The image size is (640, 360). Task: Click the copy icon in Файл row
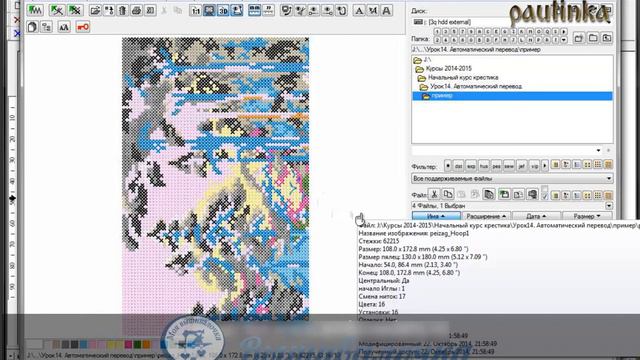448,195
